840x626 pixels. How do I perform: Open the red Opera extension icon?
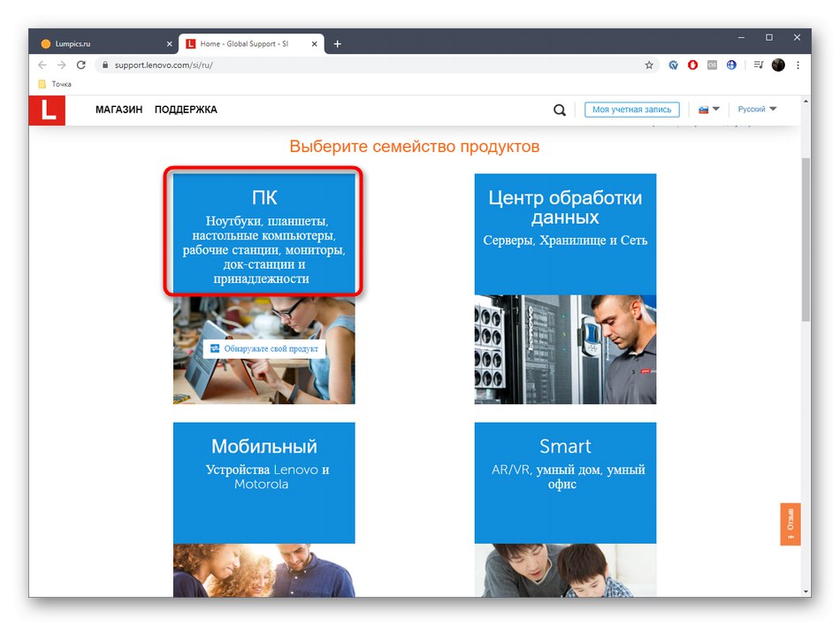(692, 65)
